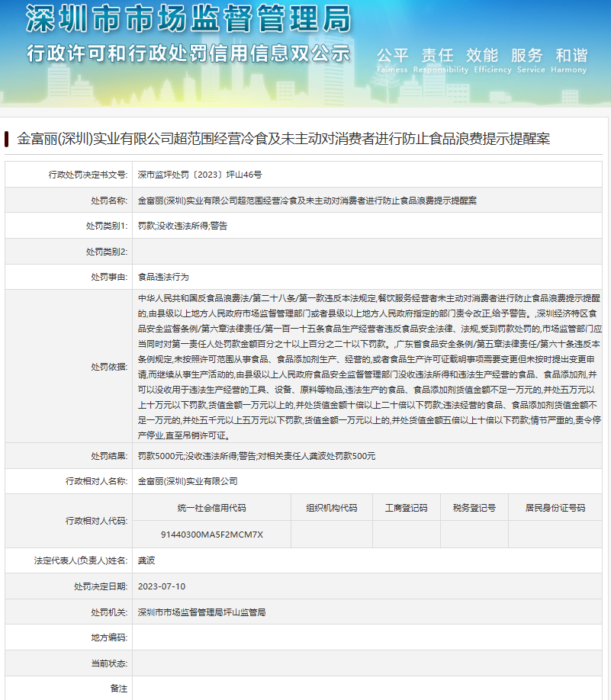The height and width of the screenshot is (700, 611).
Task: Click the 公平 Fairness slogan
Action: coord(392,60)
